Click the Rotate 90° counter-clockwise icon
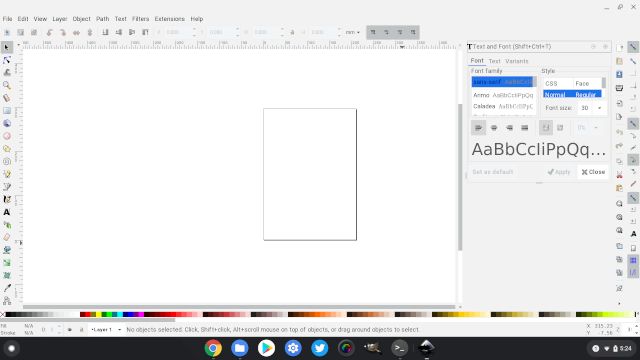The width and height of the screenshot is (640, 360). pyautogui.click(x=49, y=32)
